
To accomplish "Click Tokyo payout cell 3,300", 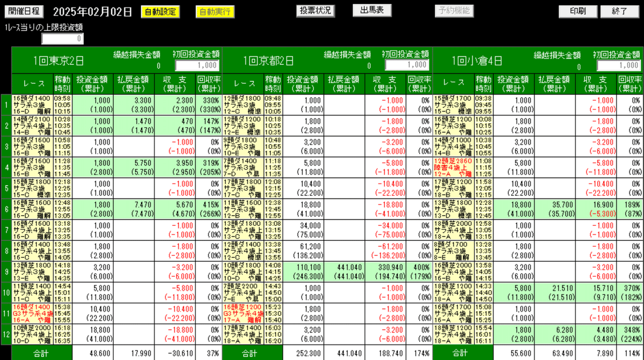I will pos(134,105).
